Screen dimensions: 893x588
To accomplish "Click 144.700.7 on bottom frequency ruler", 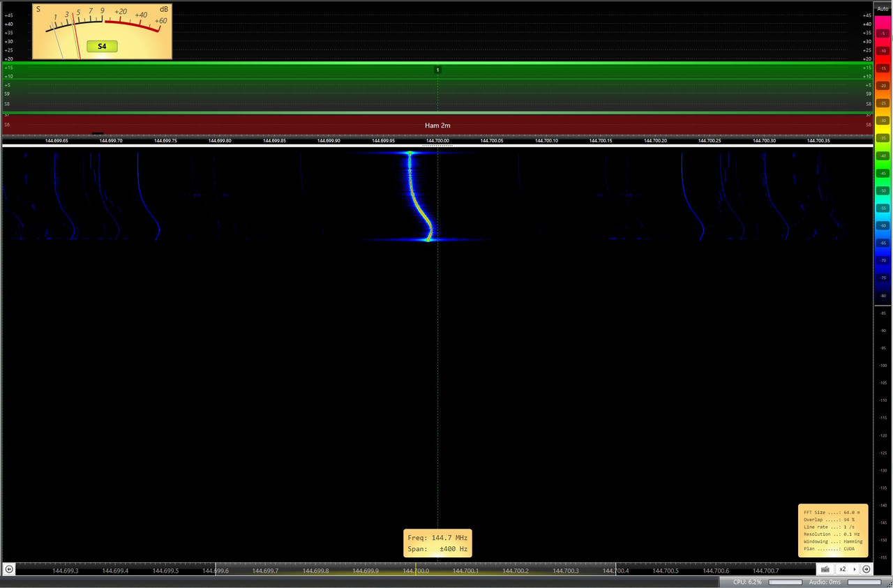I will point(765,571).
